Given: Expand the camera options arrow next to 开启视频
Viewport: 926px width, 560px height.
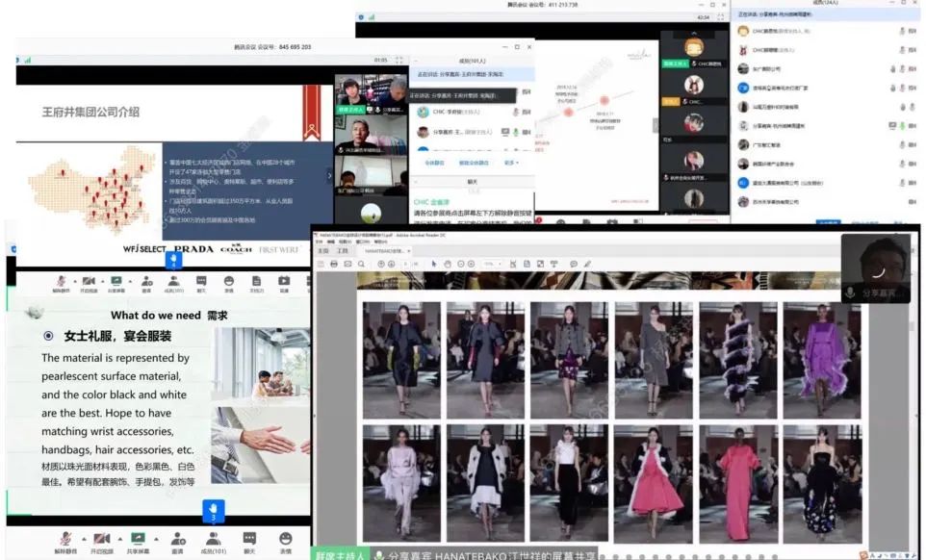Looking at the screenshot, I should tap(120, 538).
